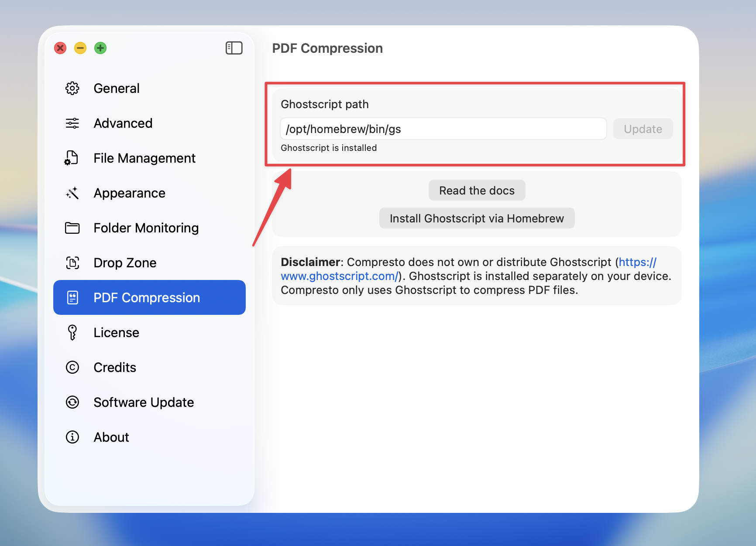
Task: Click the 'PDF Compression' page title
Action: click(327, 48)
